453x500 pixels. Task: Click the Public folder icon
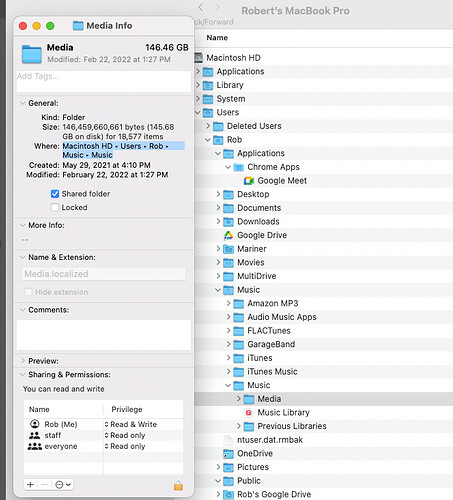pyautogui.click(x=228, y=481)
